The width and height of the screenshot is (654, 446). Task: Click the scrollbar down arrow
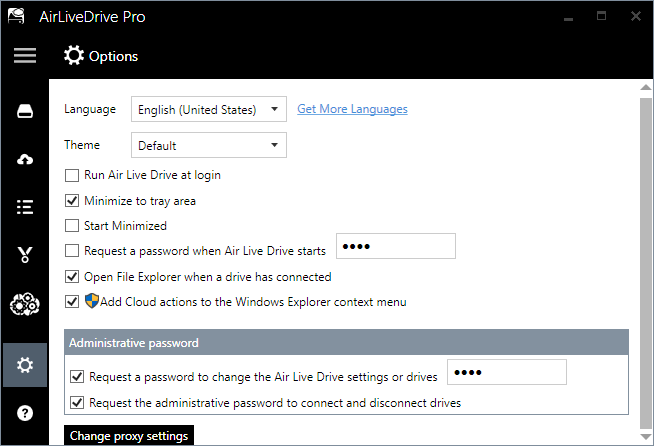(646, 436)
